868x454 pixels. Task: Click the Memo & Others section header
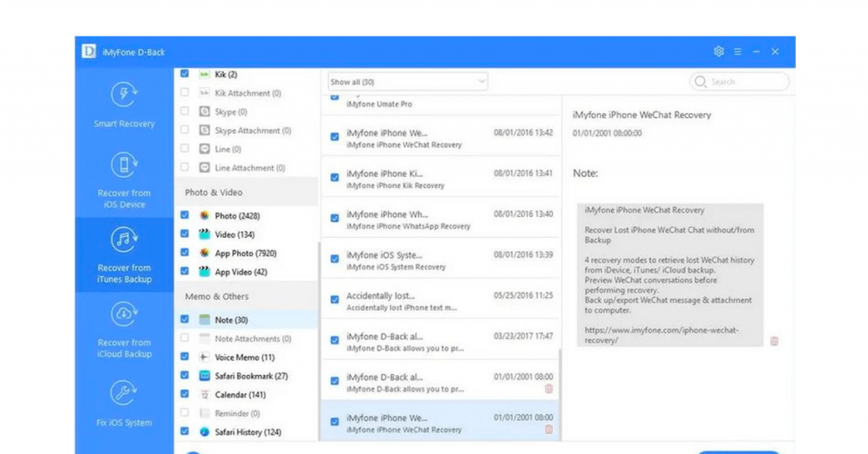tap(247, 296)
